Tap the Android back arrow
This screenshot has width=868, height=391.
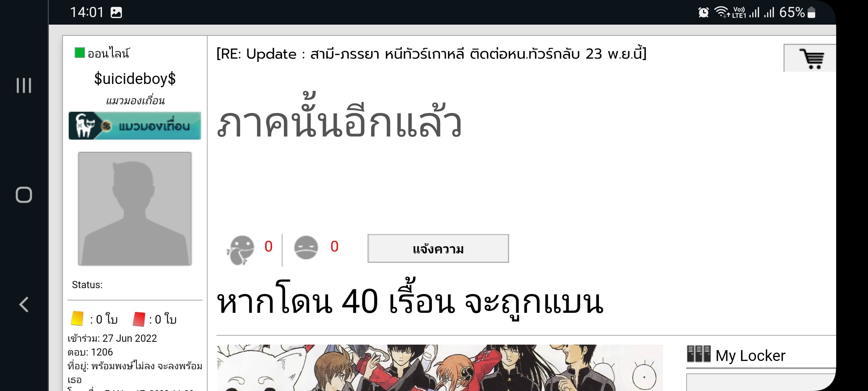24,304
